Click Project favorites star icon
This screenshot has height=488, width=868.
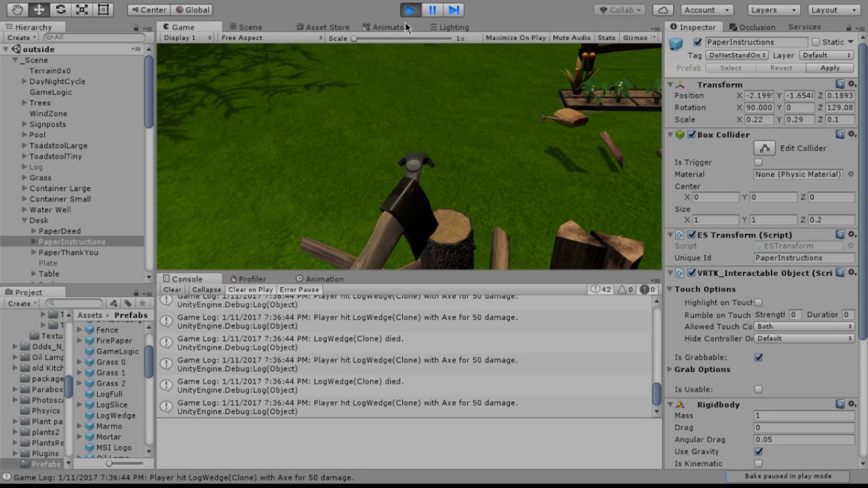(x=142, y=304)
